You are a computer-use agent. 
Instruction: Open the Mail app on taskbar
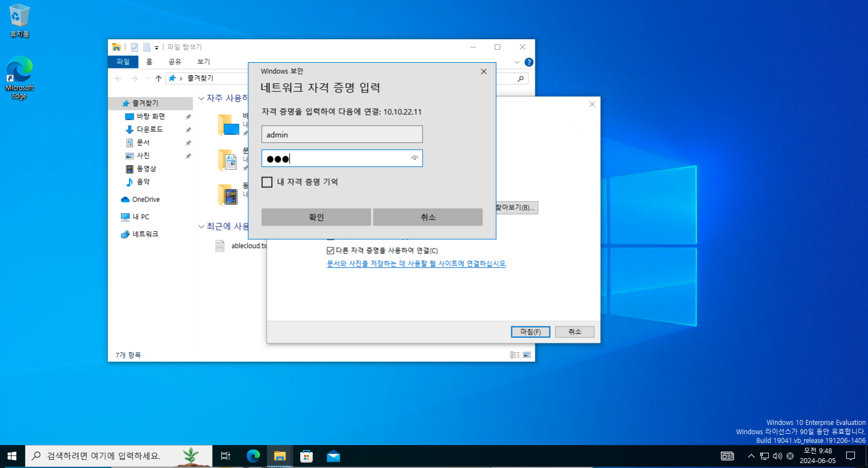coord(333,456)
